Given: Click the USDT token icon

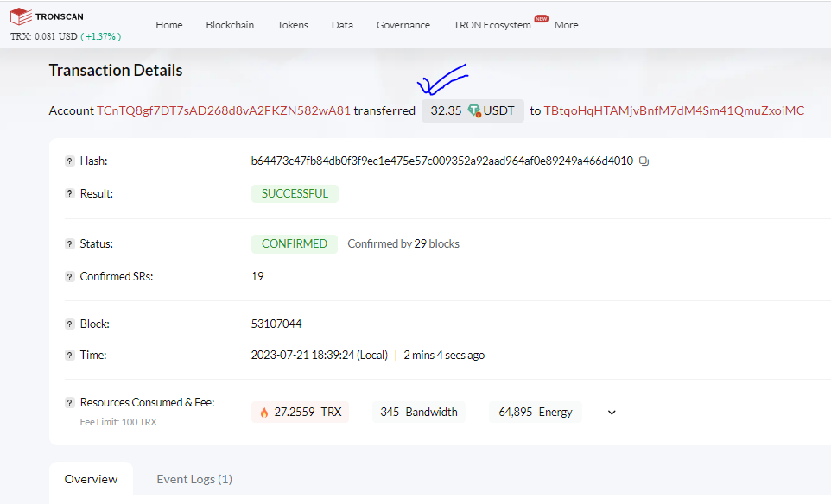Looking at the screenshot, I should (474, 111).
